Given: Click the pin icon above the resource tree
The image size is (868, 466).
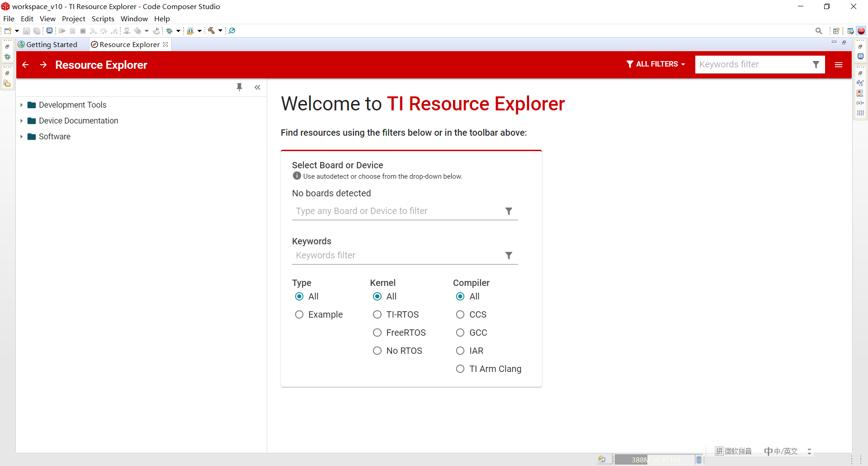Looking at the screenshot, I should (x=240, y=87).
